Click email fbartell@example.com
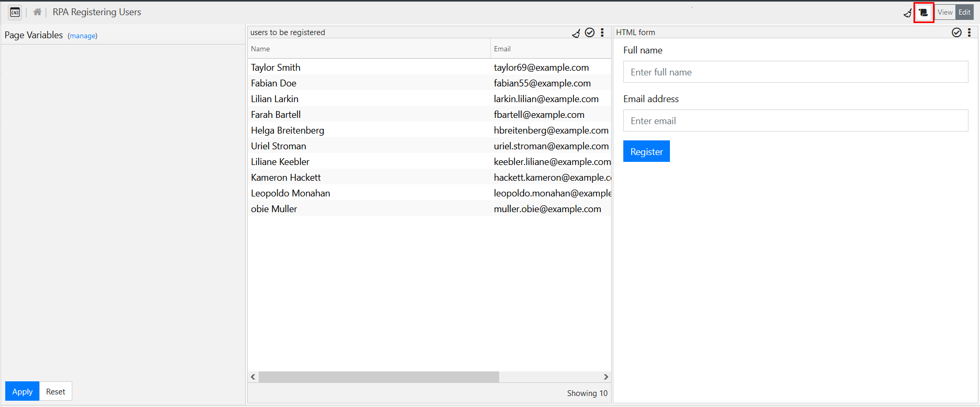980x407 pixels. pyautogui.click(x=539, y=114)
